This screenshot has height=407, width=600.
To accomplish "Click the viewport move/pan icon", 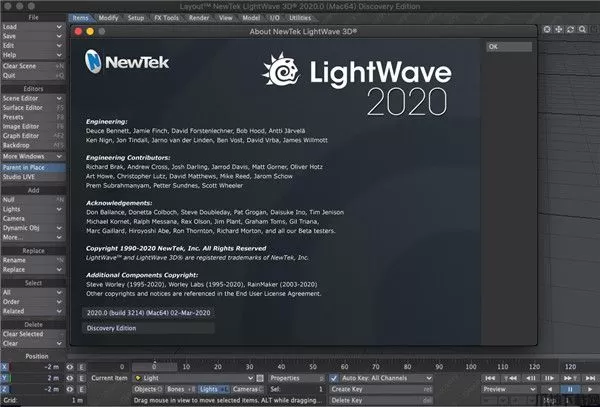I will [559, 29].
